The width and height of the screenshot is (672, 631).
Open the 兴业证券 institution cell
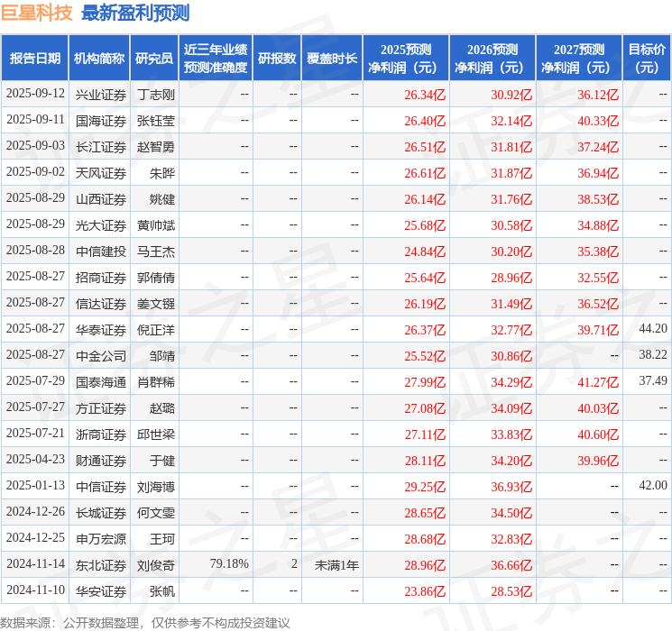100,95
